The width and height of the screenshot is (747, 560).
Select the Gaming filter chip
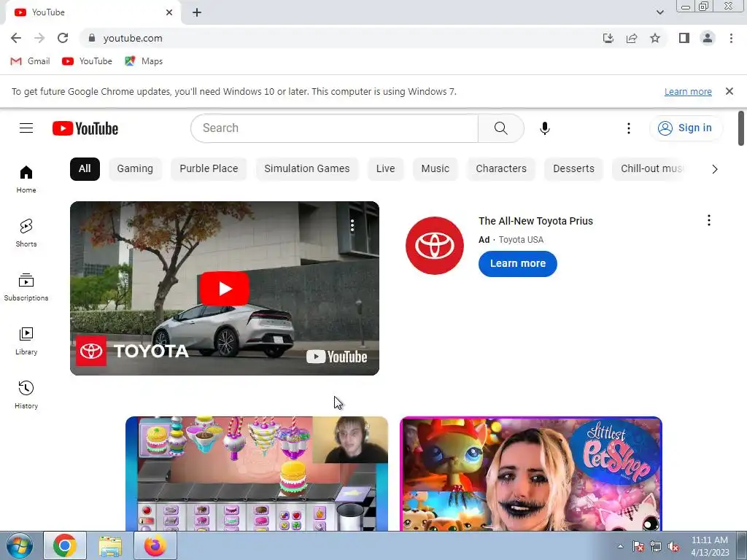pos(135,169)
